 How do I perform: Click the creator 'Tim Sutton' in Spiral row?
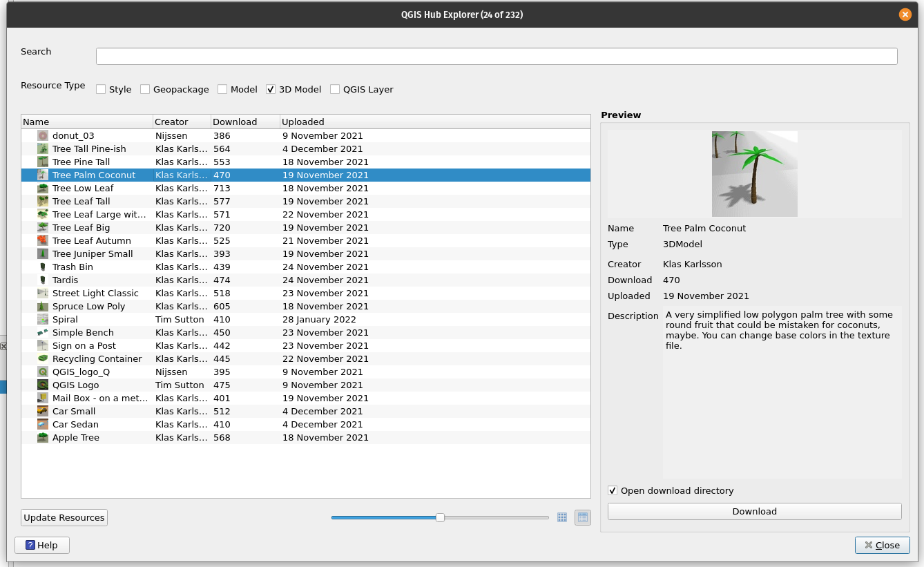pyautogui.click(x=180, y=320)
